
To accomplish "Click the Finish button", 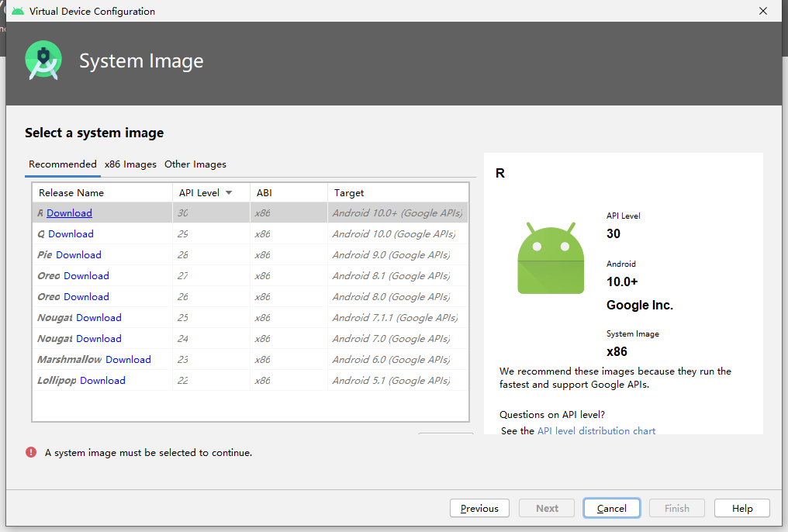I will click(x=677, y=509).
